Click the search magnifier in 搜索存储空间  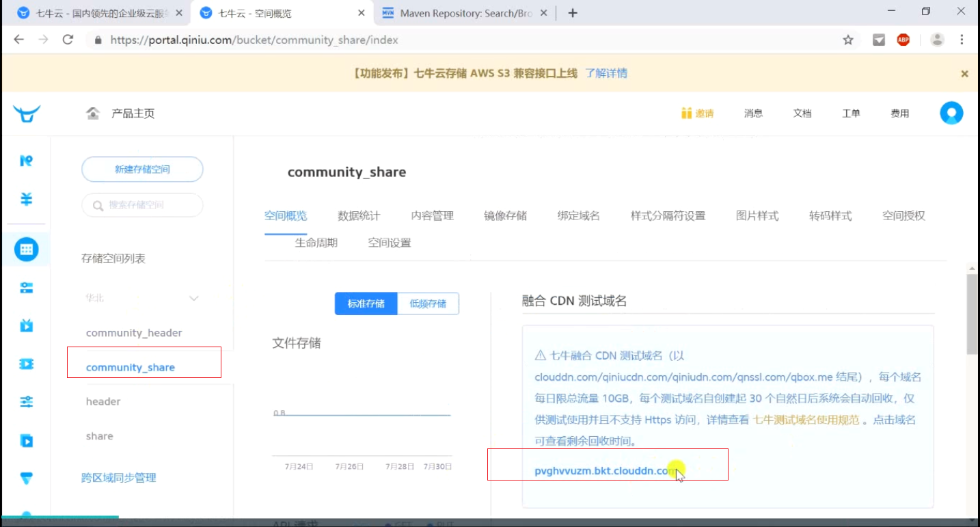[x=98, y=205]
